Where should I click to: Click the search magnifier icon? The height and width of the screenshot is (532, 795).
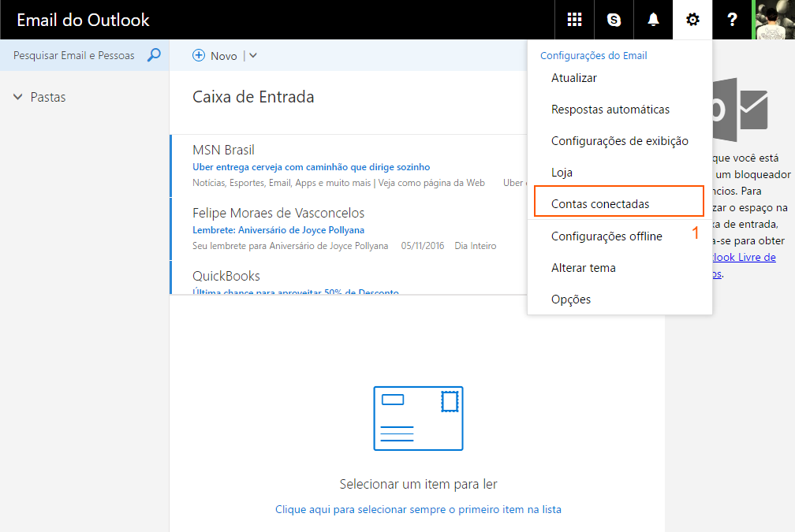(x=154, y=54)
